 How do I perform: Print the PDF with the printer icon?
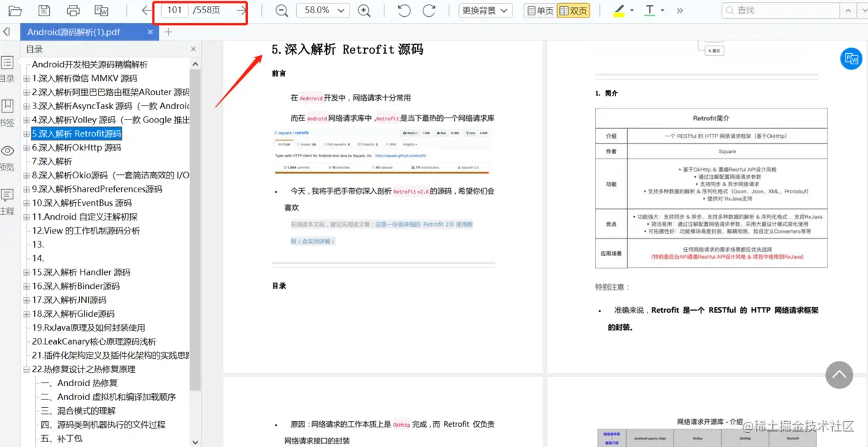point(73,10)
